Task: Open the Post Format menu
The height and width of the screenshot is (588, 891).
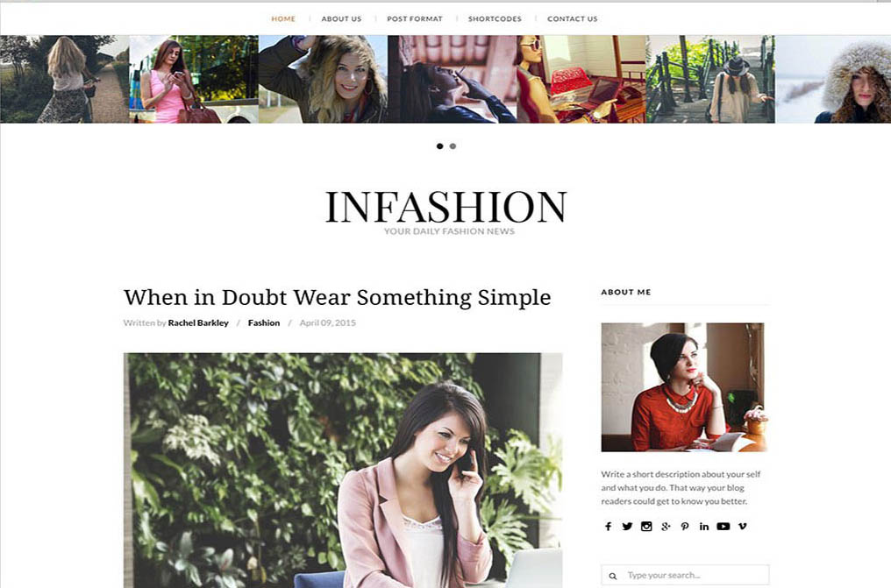Action: pyautogui.click(x=414, y=18)
